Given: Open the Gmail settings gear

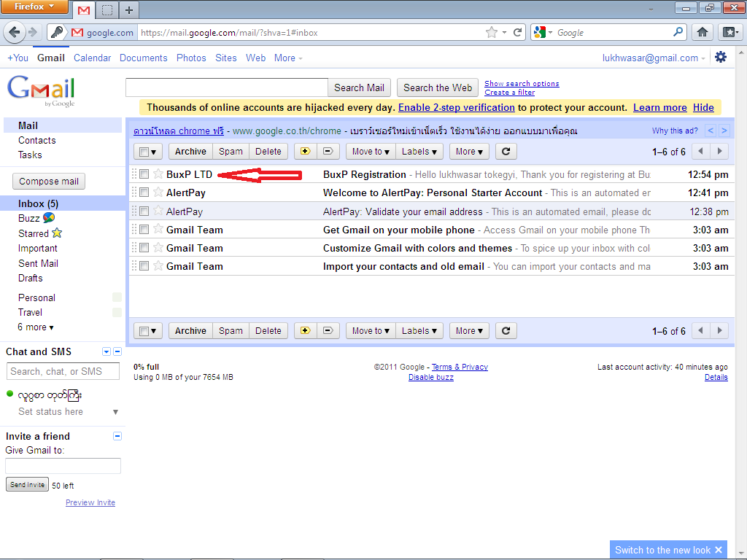Looking at the screenshot, I should pos(721,57).
